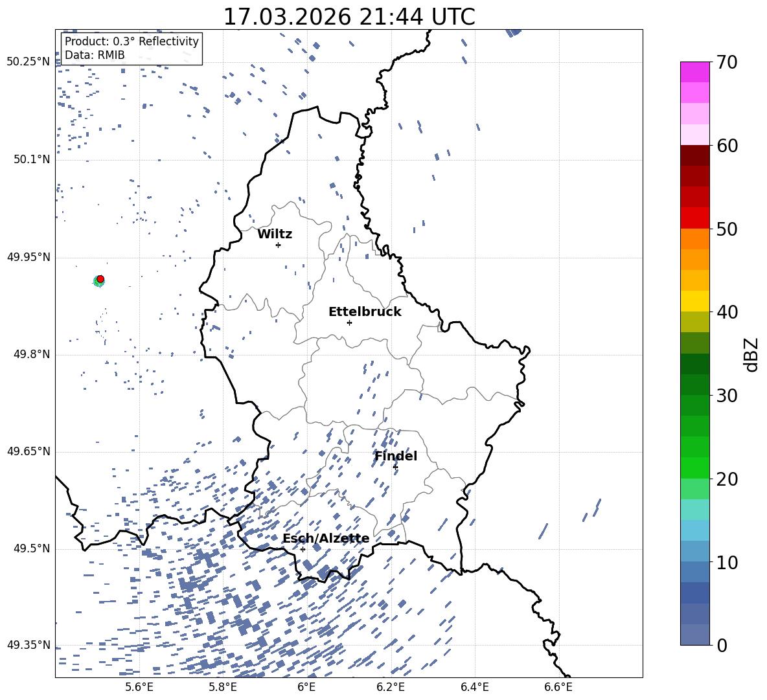Image resolution: width=767 pixels, height=700 pixels.
Task: Click the 49.35°N latitude label
Action: pos(29,645)
